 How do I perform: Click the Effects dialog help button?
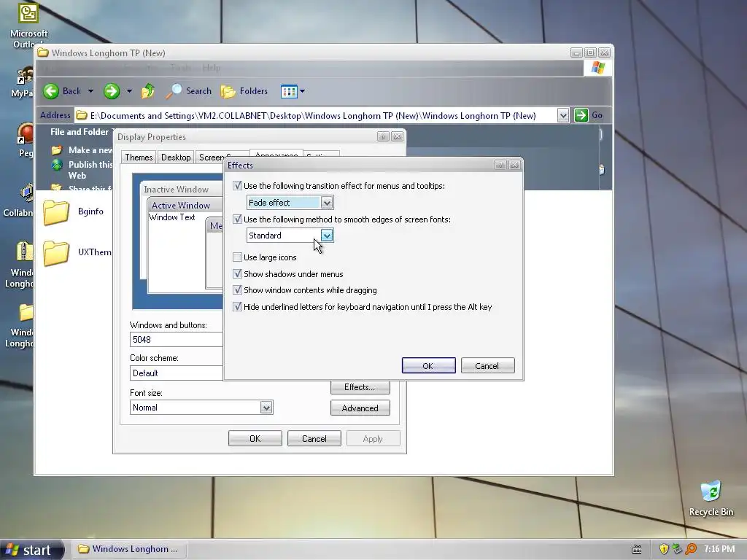click(x=500, y=165)
